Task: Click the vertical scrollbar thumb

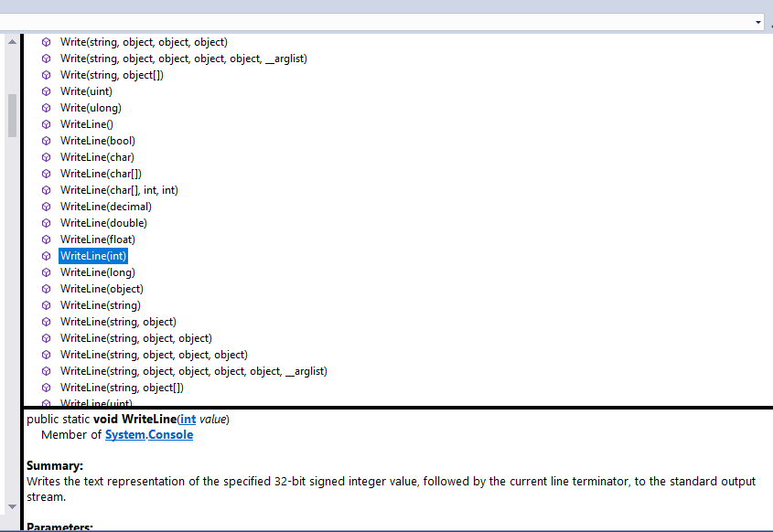Action: click(x=12, y=115)
